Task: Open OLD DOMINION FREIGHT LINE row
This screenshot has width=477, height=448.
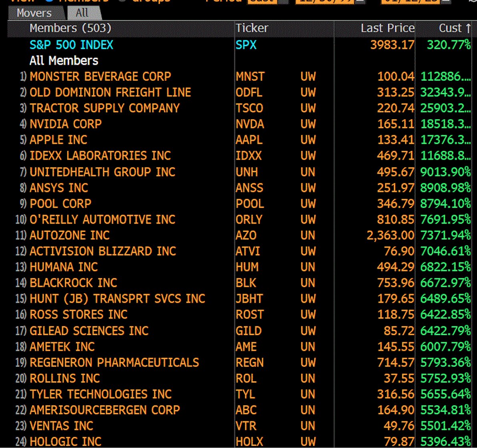Action: (239, 92)
